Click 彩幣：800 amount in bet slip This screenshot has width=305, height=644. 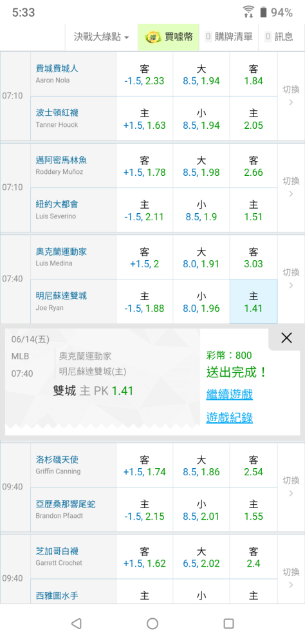(x=229, y=355)
